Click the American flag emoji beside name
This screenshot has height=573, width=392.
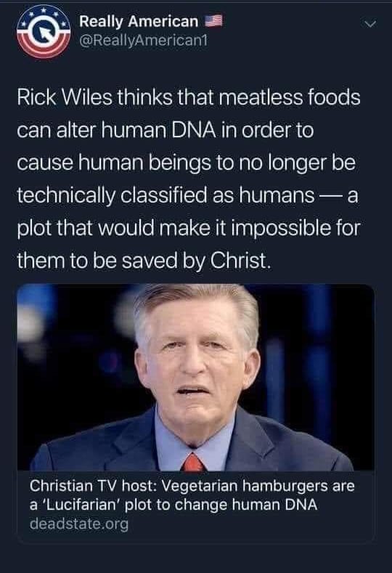213,21
